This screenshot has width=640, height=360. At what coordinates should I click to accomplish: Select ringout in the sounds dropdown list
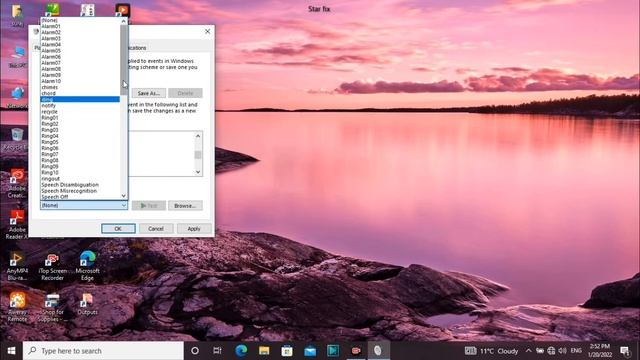80,179
